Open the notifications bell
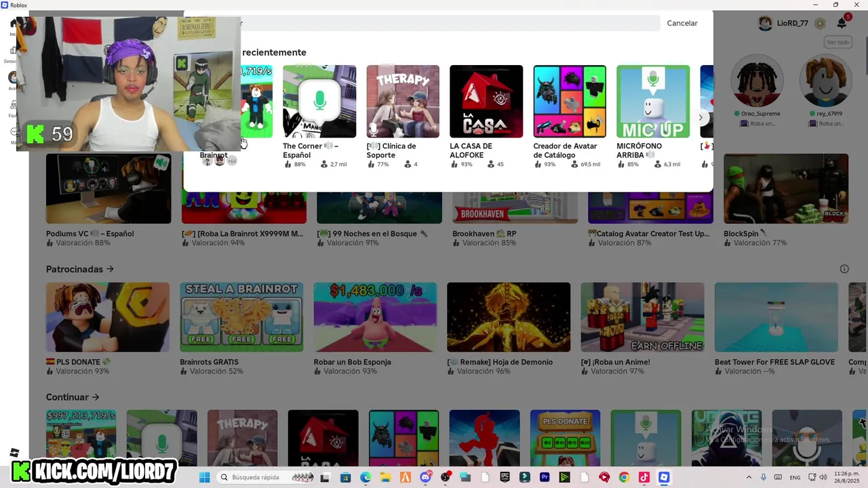868x488 pixels. point(842,23)
